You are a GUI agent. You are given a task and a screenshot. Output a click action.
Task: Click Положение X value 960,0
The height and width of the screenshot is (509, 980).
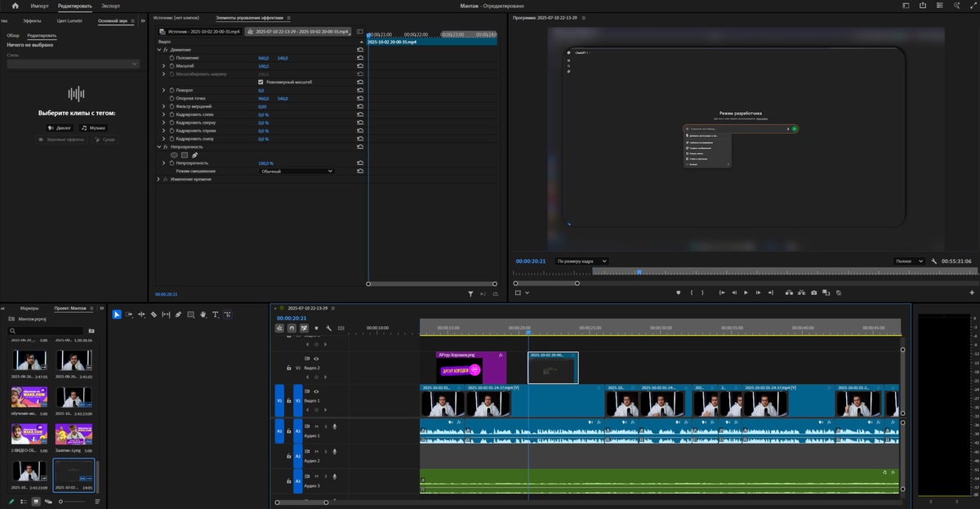pos(263,58)
